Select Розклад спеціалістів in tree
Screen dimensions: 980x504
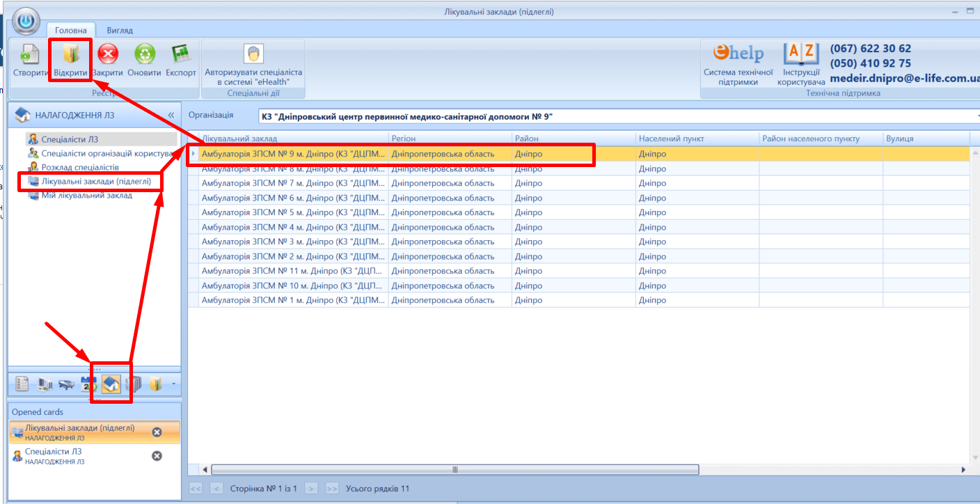coord(79,168)
